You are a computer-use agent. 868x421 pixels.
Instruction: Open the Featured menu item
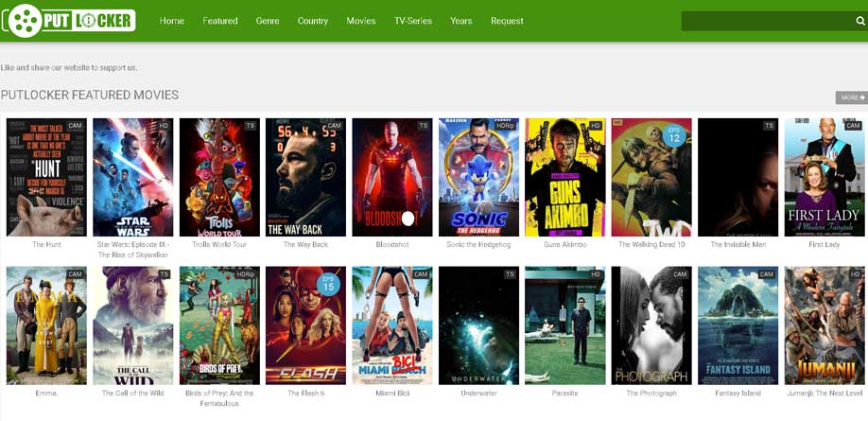[x=219, y=21]
